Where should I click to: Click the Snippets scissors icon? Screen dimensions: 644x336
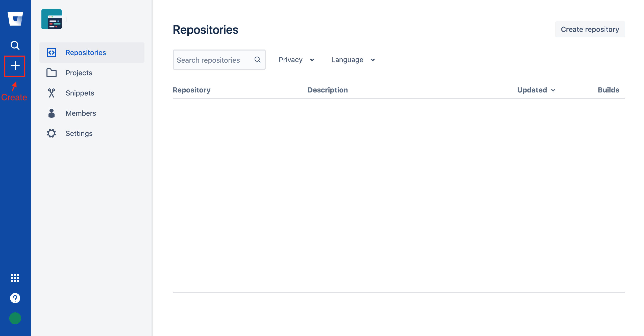(51, 93)
